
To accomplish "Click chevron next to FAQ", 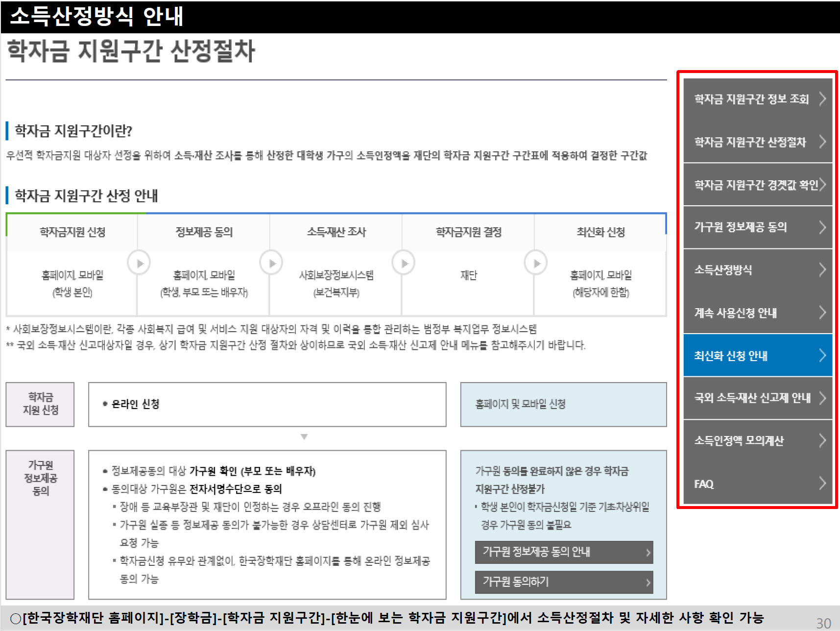I will (823, 484).
